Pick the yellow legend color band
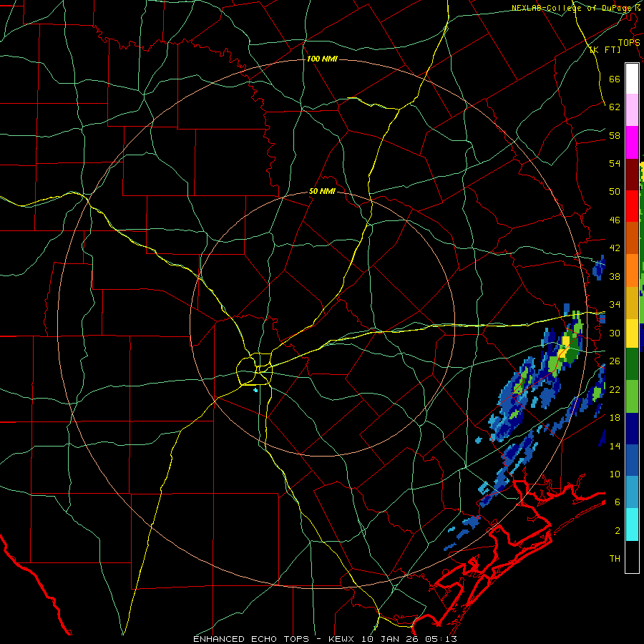 click(x=632, y=333)
